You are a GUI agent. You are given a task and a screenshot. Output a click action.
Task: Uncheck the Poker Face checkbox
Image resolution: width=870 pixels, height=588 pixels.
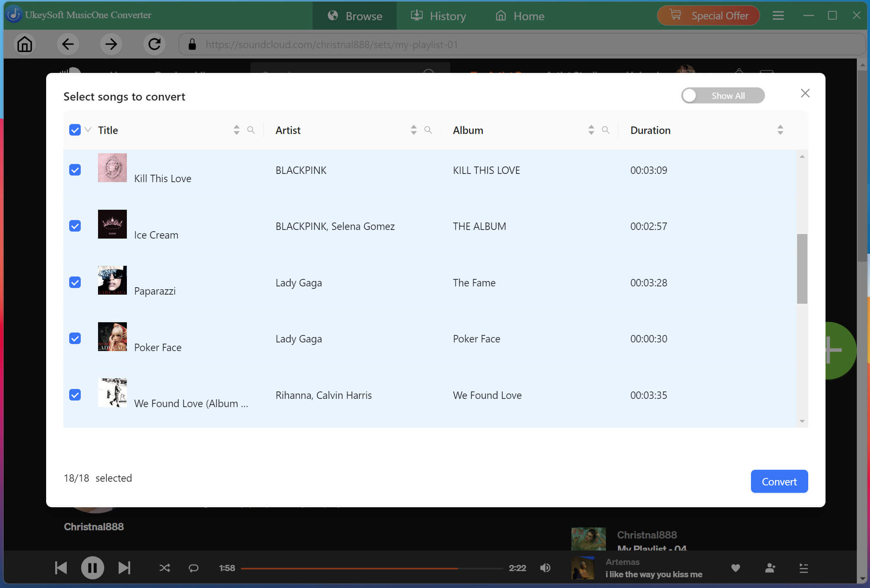[x=75, y=338]
